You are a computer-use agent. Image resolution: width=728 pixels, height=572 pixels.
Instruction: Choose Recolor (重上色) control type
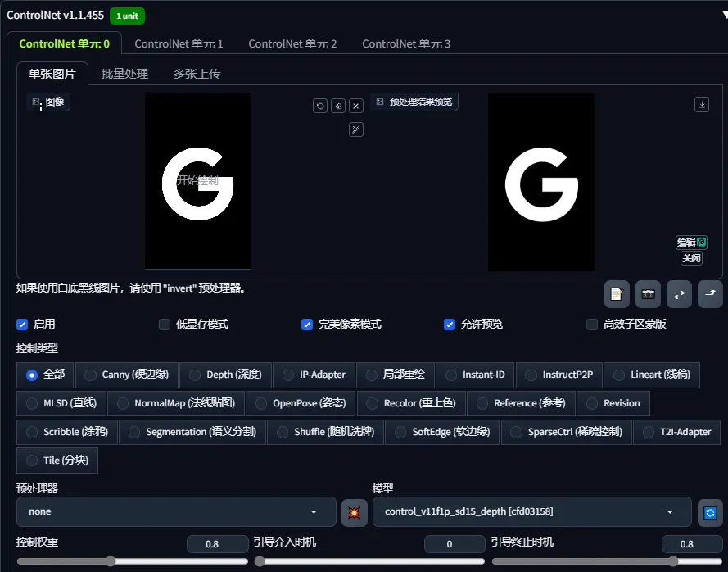point(411,403)
